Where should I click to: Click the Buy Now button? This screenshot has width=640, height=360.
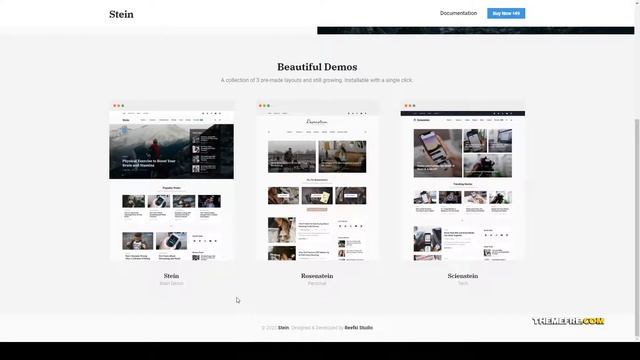(x=506, y=13)
